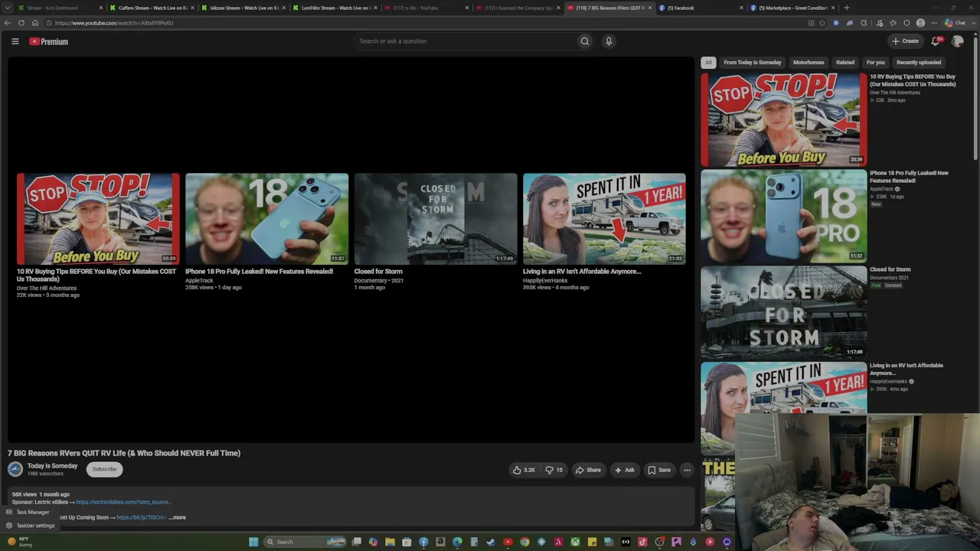Click the Share button
980x551 pixels.
click(x=588, y=470)
